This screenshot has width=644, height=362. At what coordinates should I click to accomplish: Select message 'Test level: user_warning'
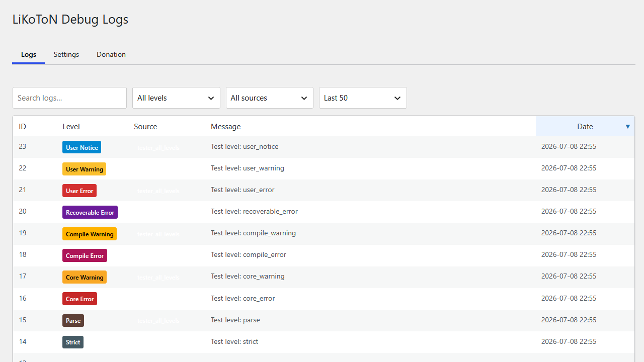click(x=248, y=168)
